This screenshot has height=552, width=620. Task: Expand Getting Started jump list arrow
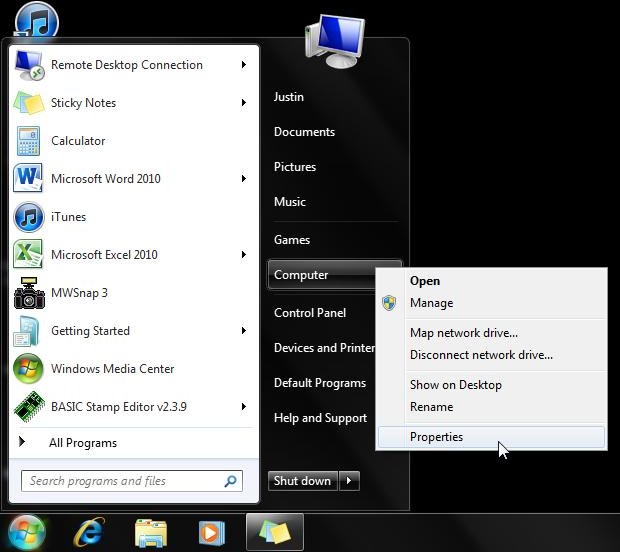coord(244,331)
